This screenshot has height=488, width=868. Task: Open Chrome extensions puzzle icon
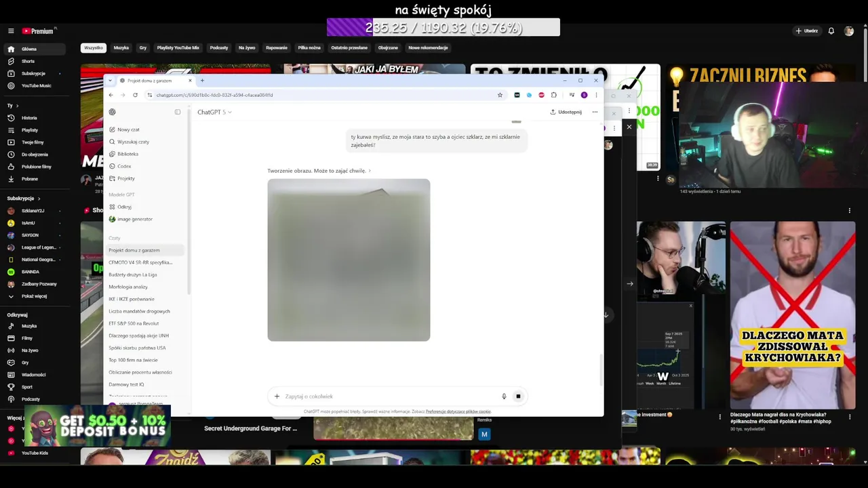click(x=553, y=95)
